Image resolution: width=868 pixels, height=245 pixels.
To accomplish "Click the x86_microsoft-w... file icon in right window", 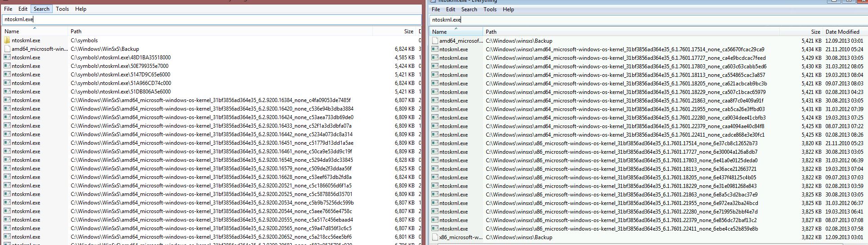I will pos(435,237).
